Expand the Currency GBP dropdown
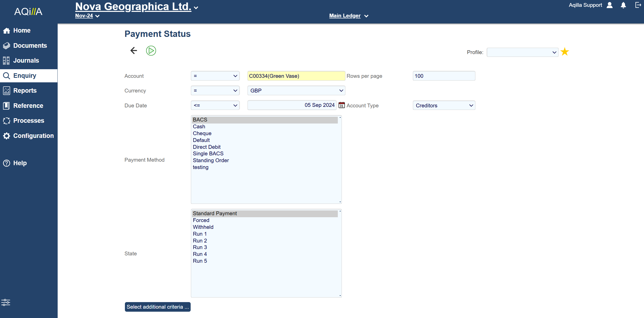644x318 pixels. point(296,91)
